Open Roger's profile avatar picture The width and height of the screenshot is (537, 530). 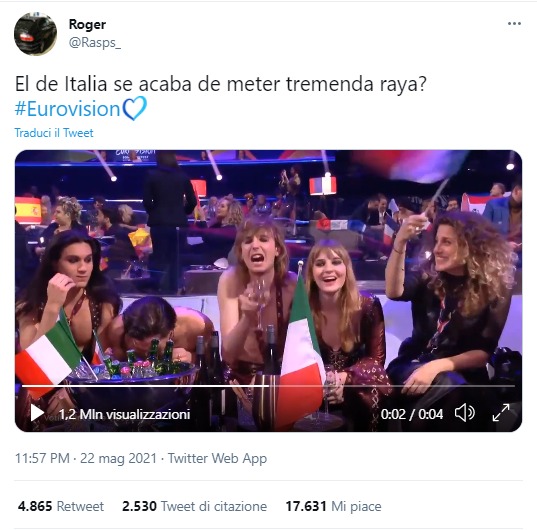point(35,34)
